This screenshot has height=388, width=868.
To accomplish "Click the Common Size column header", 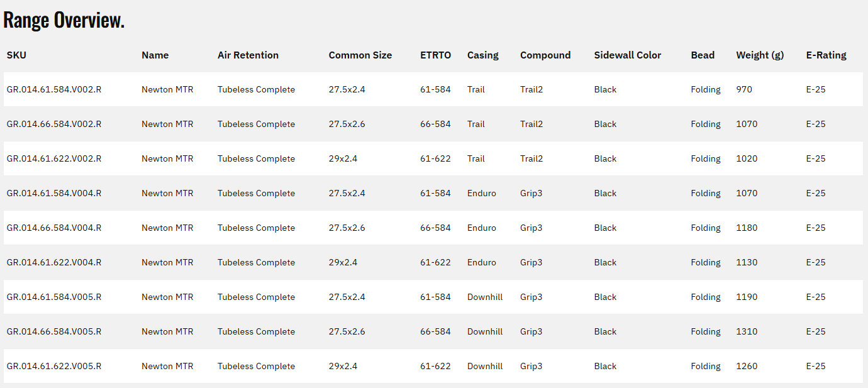I will (x=360, y=55).
